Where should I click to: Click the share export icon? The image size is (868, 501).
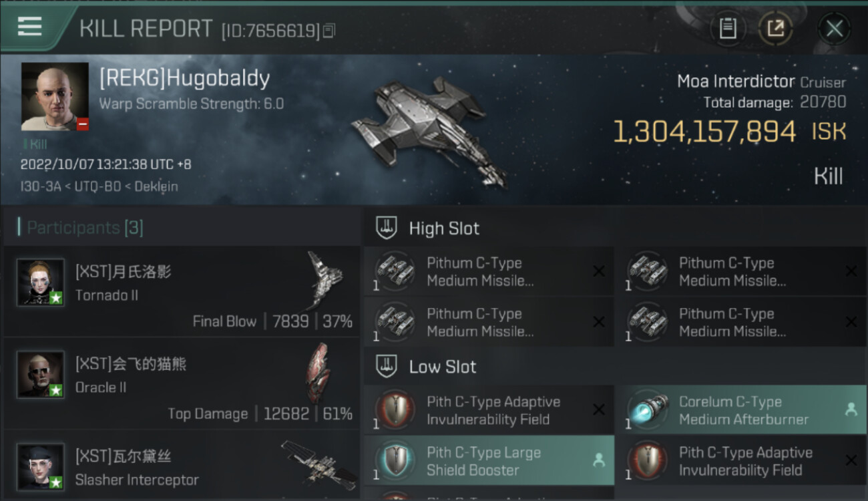(775, 28)
